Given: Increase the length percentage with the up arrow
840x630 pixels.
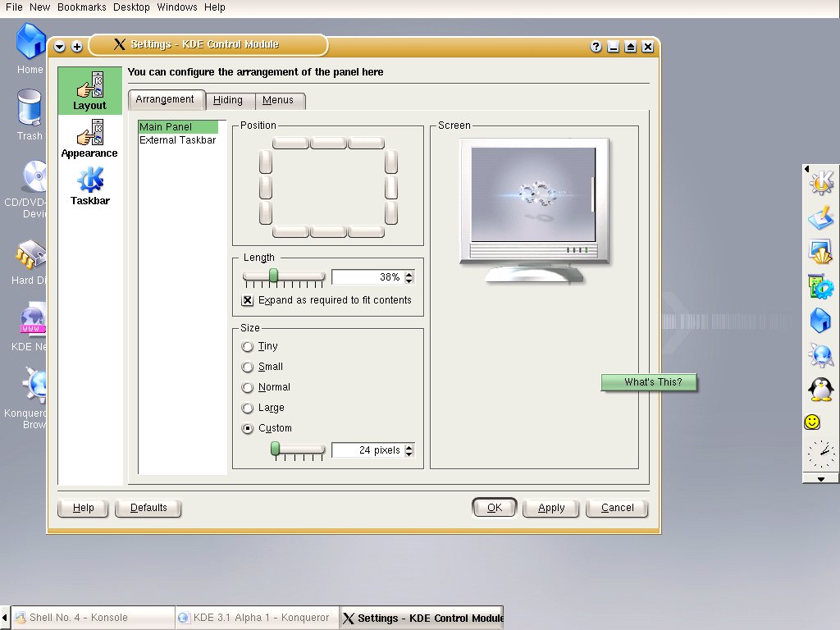Looking at the screenshot, I should pyautogui.click(x=409, y=274).
